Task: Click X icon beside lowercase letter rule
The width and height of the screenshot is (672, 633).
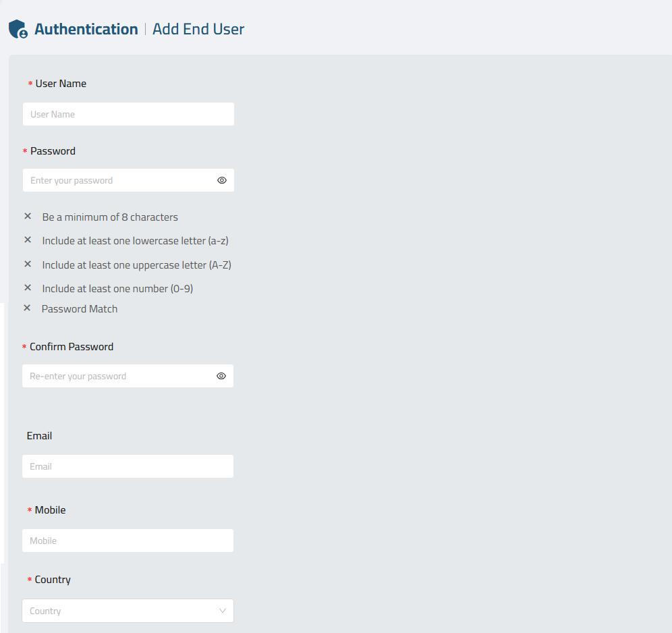Action: coord(28,240)
